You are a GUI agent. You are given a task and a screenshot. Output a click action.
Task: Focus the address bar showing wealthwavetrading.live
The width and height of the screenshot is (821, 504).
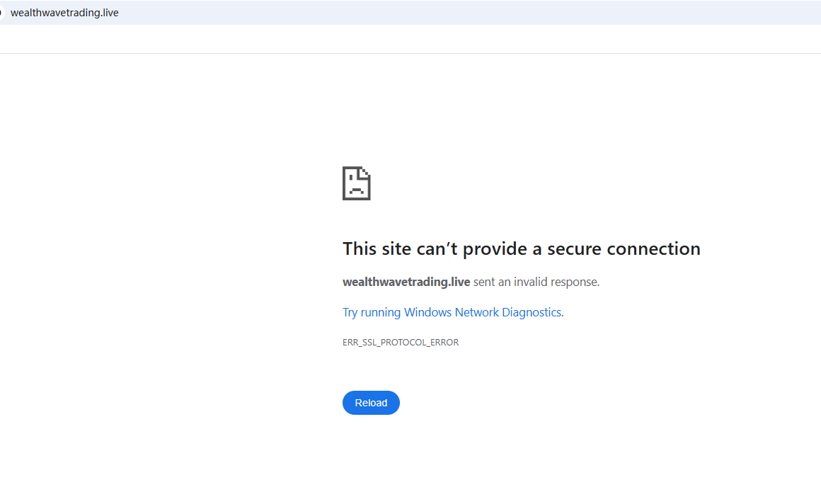click(64, 13)
